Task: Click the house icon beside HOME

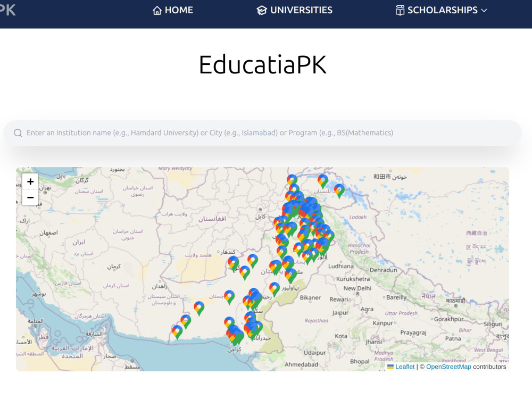Action: (157, 11)
